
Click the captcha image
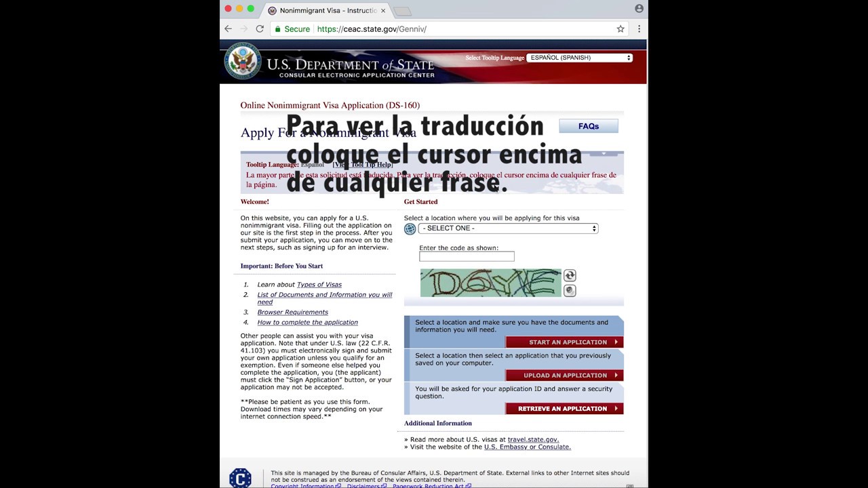[x=491, y=283]
